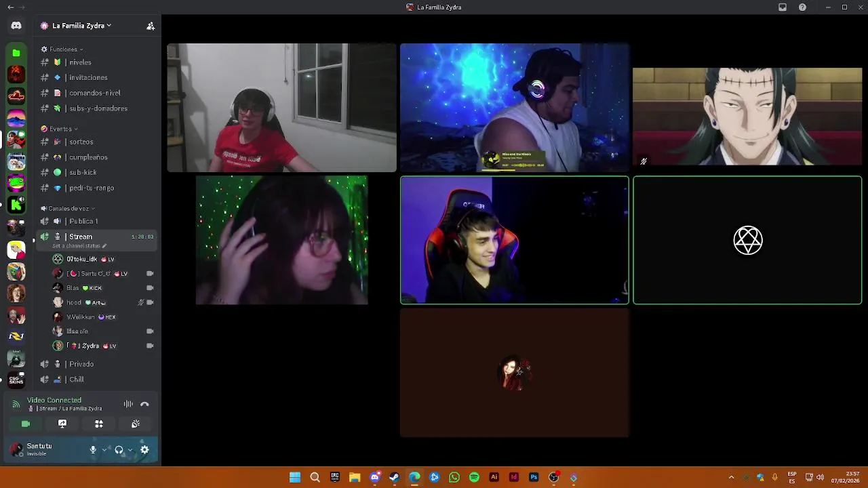
Task: Open Steam from the taskbar
Action: point(395,477)
